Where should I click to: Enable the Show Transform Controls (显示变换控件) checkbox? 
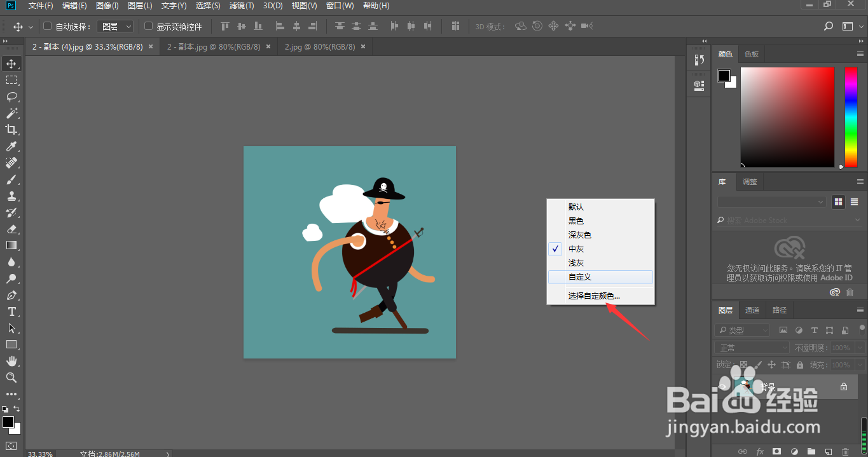149,27
